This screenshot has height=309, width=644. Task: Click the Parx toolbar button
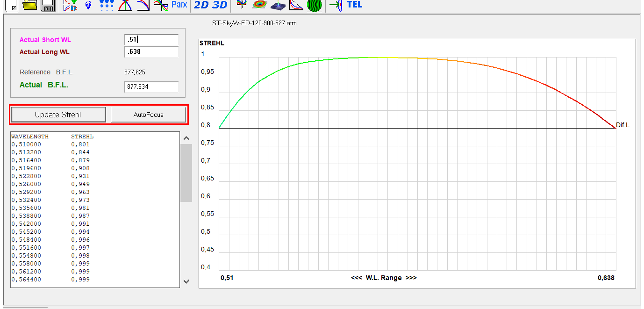179,5
